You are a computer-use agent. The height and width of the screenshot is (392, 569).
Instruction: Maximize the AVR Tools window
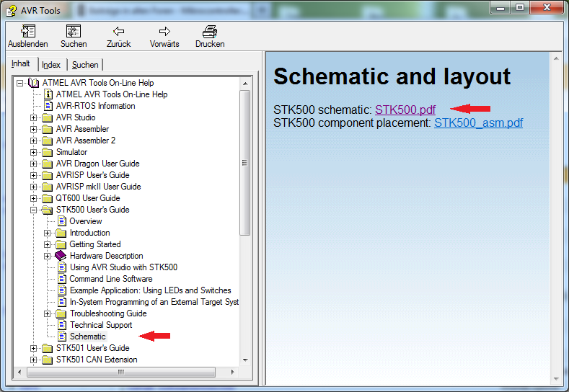520,7
